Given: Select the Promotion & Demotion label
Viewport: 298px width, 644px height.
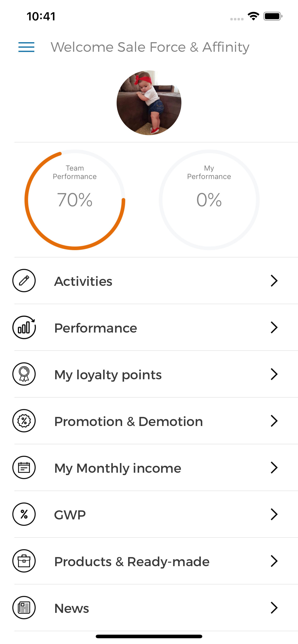Looking at the screenshot, I should click(128, 421).
